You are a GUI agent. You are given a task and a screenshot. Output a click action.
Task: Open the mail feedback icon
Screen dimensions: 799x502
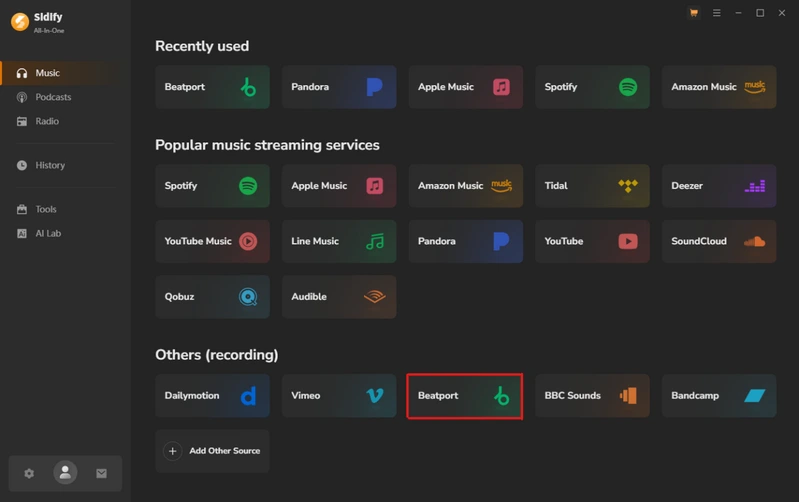click(x=101, y=473)
